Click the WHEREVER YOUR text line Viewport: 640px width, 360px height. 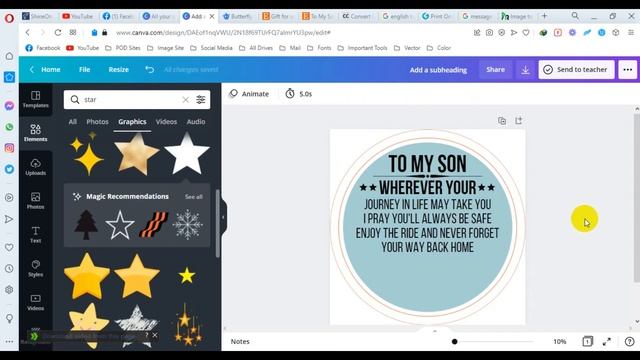click(427, 188)
